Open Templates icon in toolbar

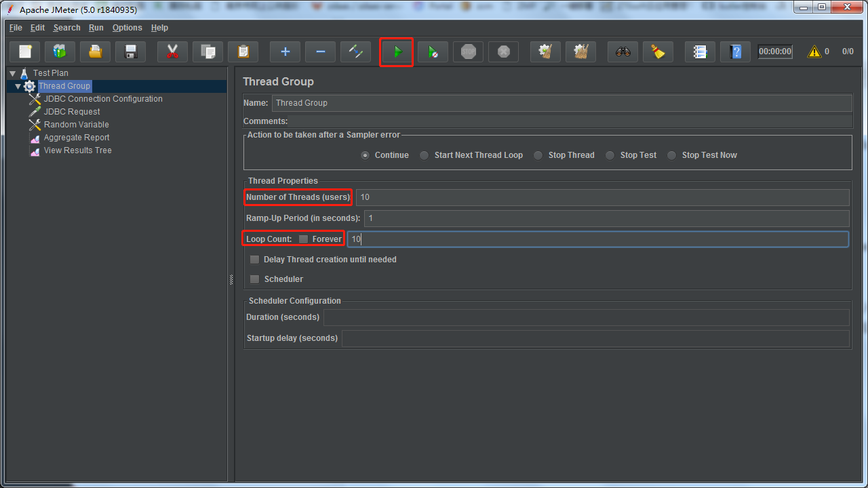(x=60, y=52)
